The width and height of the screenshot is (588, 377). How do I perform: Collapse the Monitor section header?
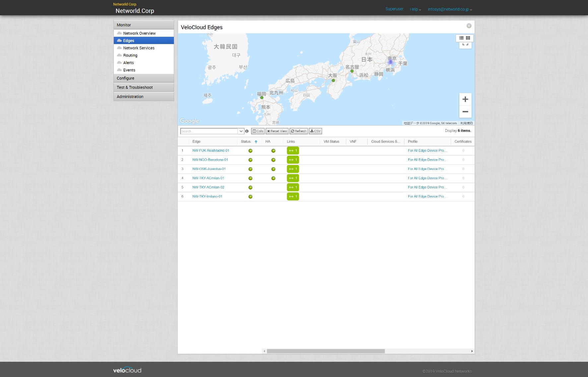[x=144, y=25]
